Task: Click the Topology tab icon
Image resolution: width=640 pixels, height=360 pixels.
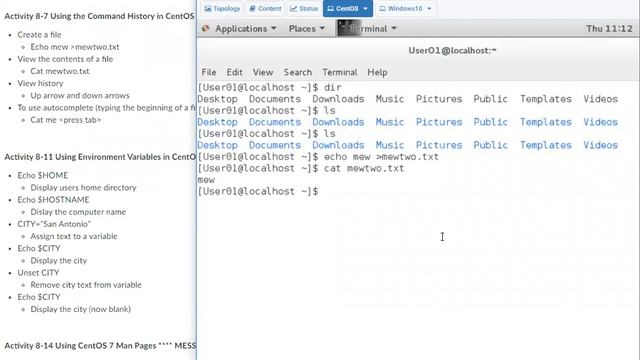Action: coord(208,9)
